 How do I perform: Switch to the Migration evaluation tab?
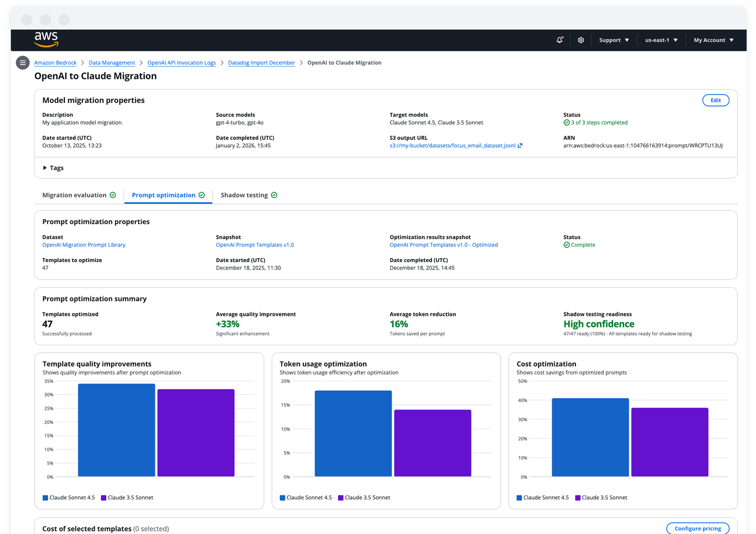pos(79,195)
